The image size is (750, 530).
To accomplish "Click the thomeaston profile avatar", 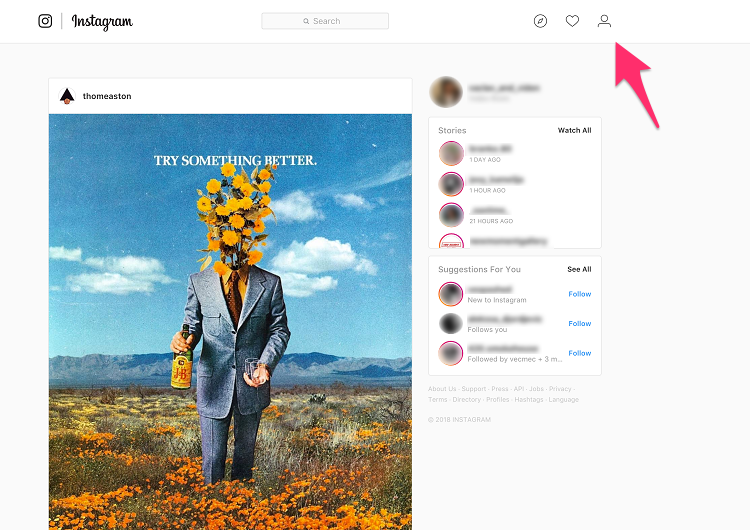I will [x=67, y=96].
